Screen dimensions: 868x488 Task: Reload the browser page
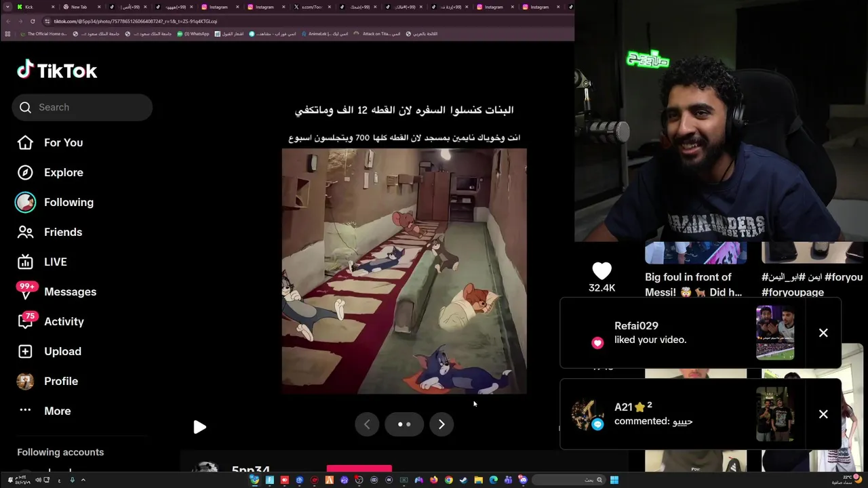tap(33, 21)
